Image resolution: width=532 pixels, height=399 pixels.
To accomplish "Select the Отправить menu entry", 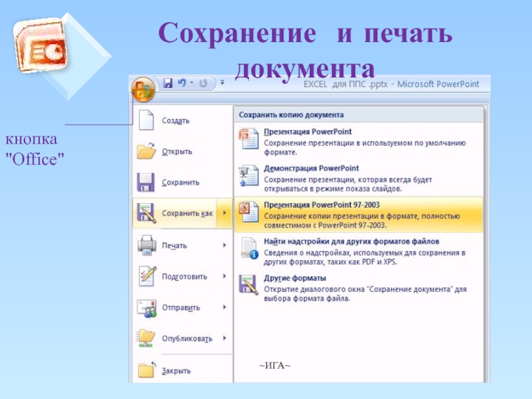I will coord(182,308).
